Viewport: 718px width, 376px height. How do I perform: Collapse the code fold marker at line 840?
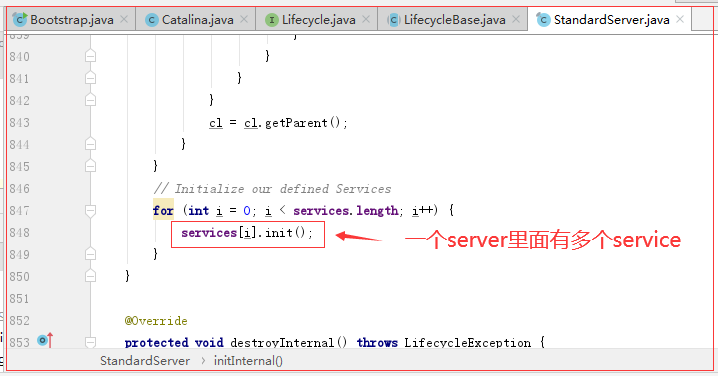[x=90, y=55]
